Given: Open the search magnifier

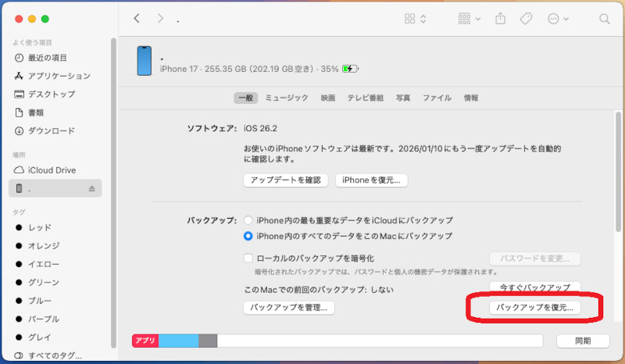Looking at the screenshot, I should pos(604,18).
